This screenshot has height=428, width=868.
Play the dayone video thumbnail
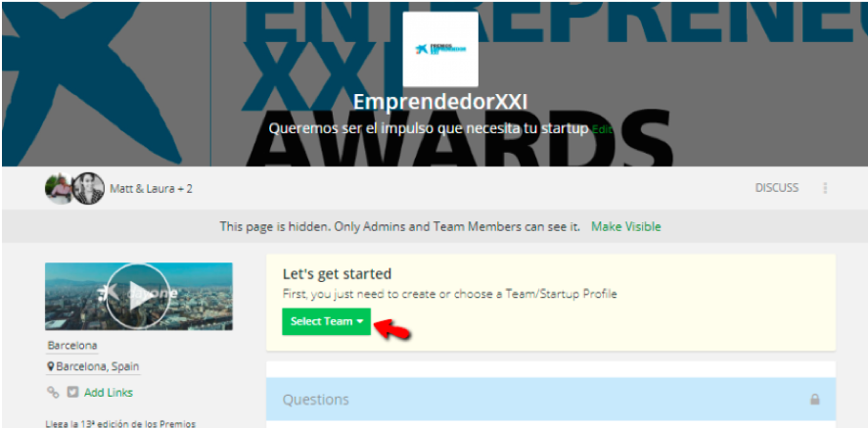point(138,296)
